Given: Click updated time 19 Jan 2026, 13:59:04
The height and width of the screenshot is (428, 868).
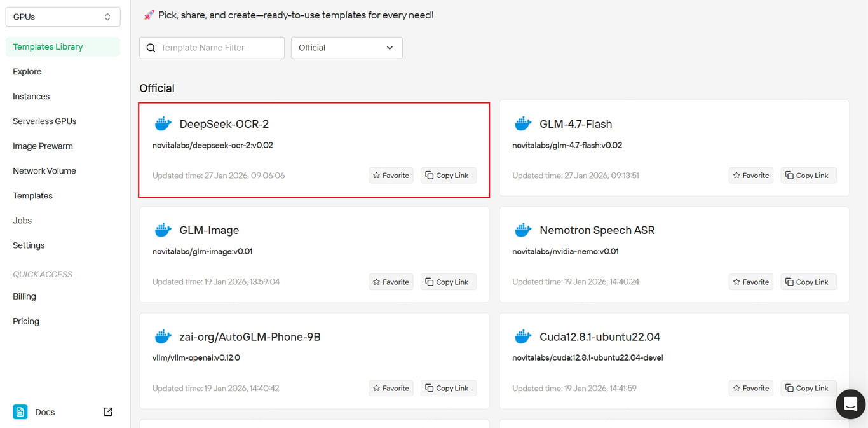Looking at the screenshot, I should click(x=216, y=282).
